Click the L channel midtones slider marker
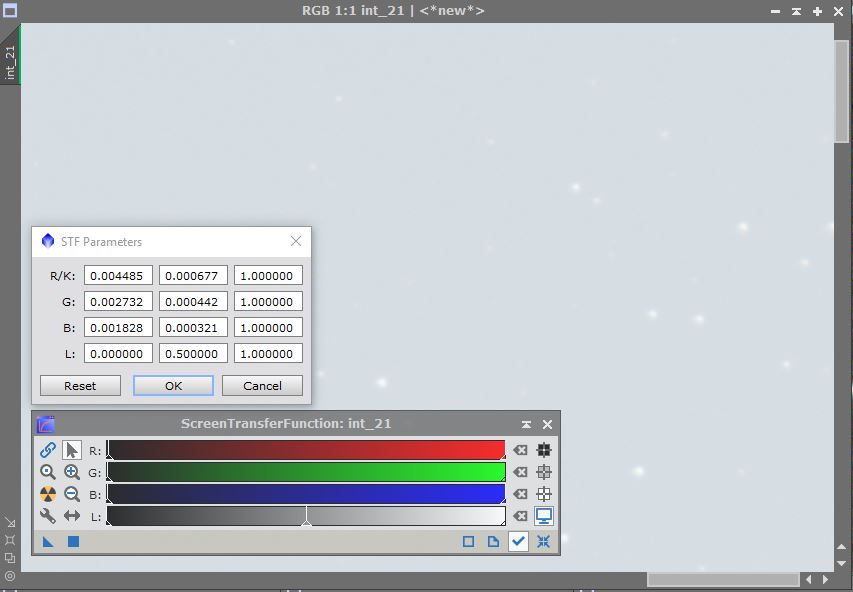This screenshot has height=592, width=853. pos(306,520)
